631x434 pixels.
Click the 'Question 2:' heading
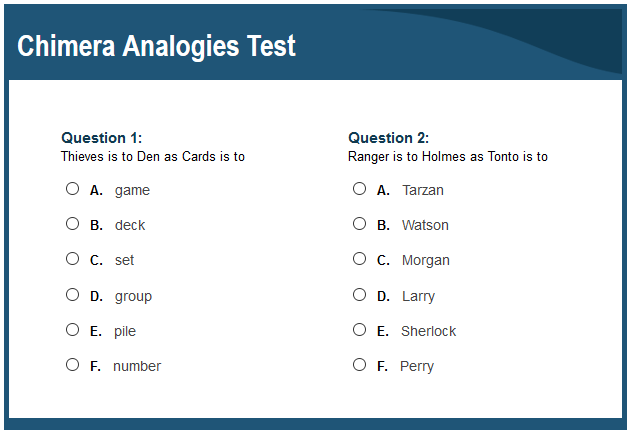point(388,138)
